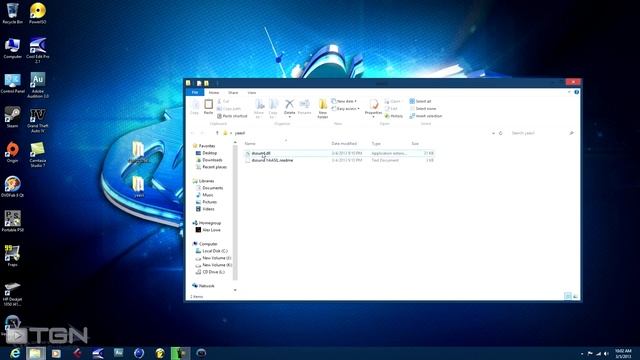Click the File Explorer taskbar button
The height and width of the screenshot is (360, 640).
point(35,353)
